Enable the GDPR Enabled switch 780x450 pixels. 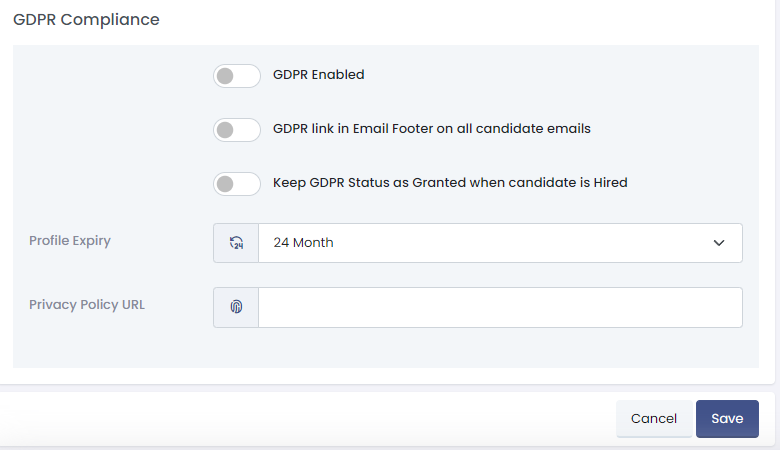(x=237, y=76)
